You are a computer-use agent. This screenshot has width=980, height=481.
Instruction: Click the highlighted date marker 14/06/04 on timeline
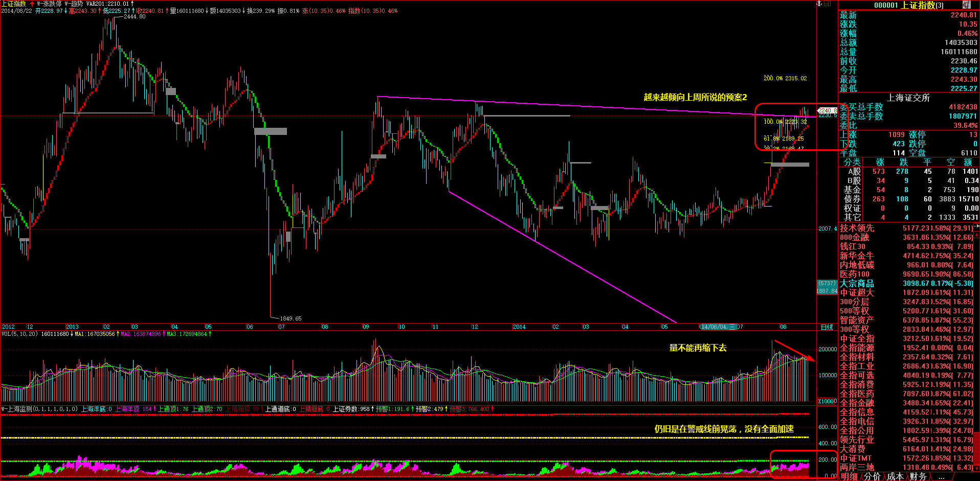point(717,327)
